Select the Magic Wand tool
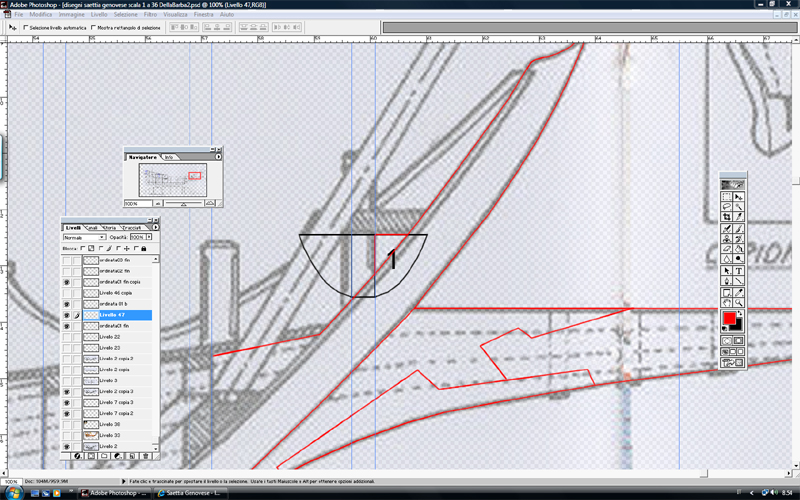The width and height of the screenshot is (800, 500). 739,207
